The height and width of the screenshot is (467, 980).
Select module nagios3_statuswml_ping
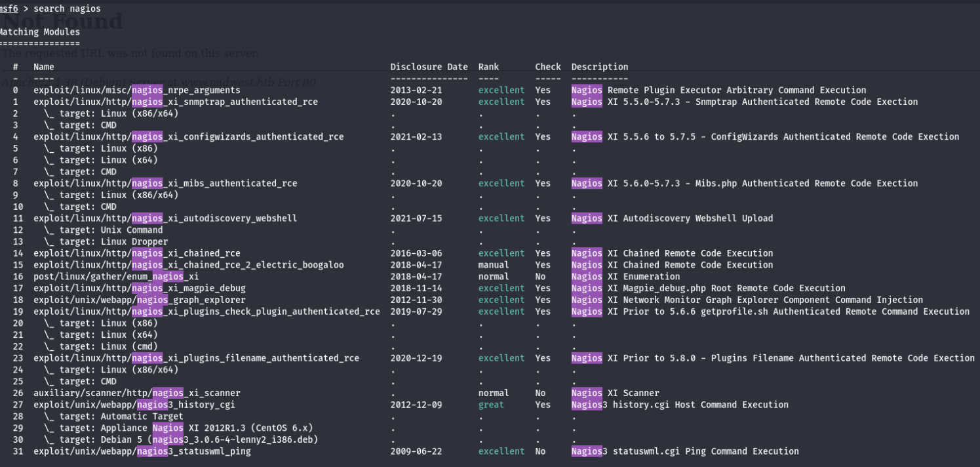[x=142, y=451]
